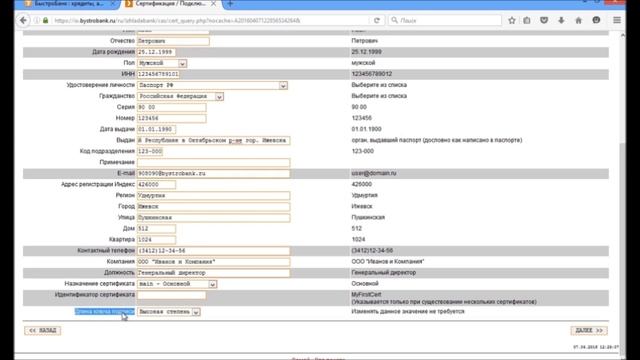Click the Серия passport series field
Viewport: 640px width, 360px height.
(x=171, y=107)
